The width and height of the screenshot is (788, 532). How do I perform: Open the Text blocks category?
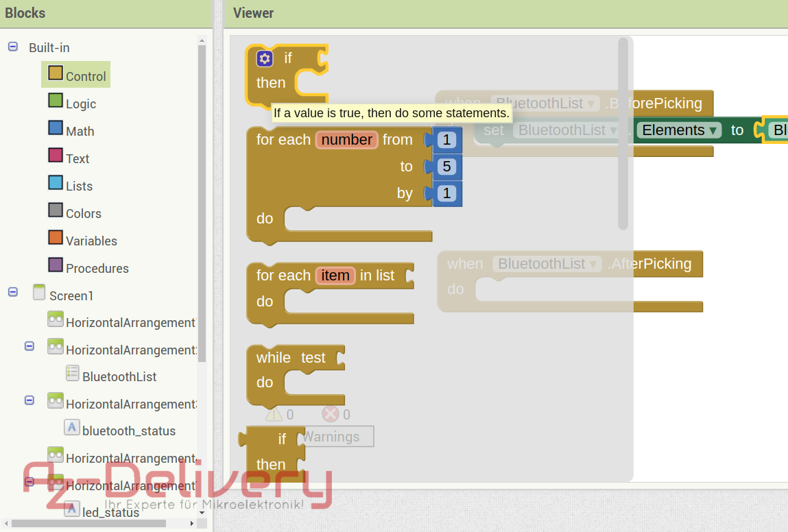[69, 158]
